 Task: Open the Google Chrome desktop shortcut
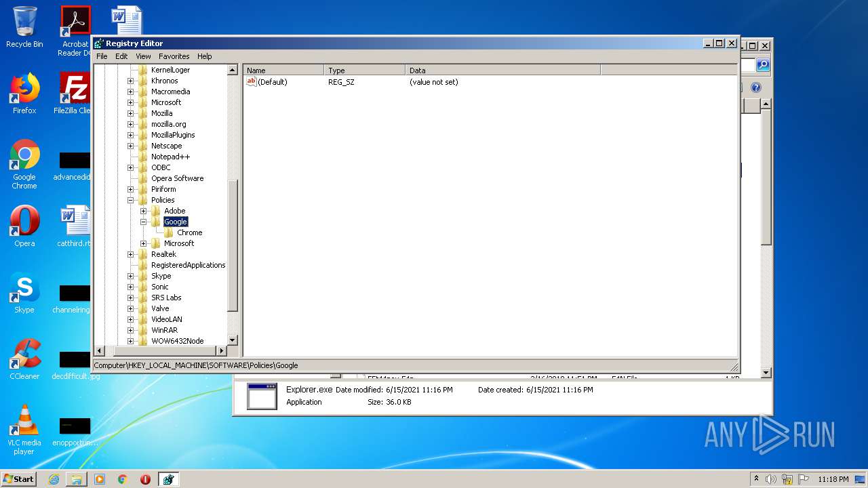[24, 165]
